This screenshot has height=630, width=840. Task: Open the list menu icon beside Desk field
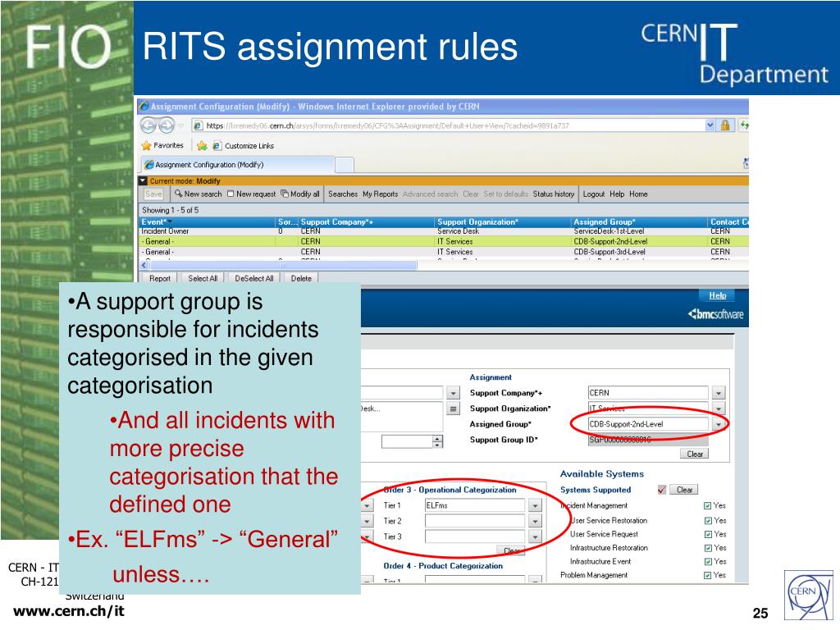coord(453,409)
